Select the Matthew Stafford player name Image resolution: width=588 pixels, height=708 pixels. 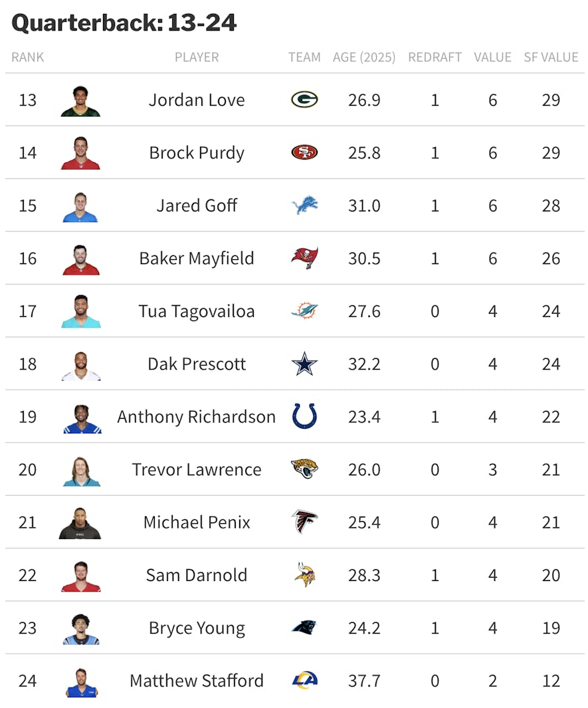[x=197, y=681]
